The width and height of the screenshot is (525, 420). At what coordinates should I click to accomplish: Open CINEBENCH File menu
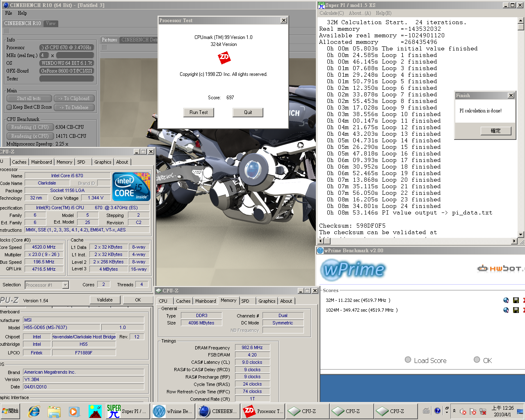coord(9,13)
